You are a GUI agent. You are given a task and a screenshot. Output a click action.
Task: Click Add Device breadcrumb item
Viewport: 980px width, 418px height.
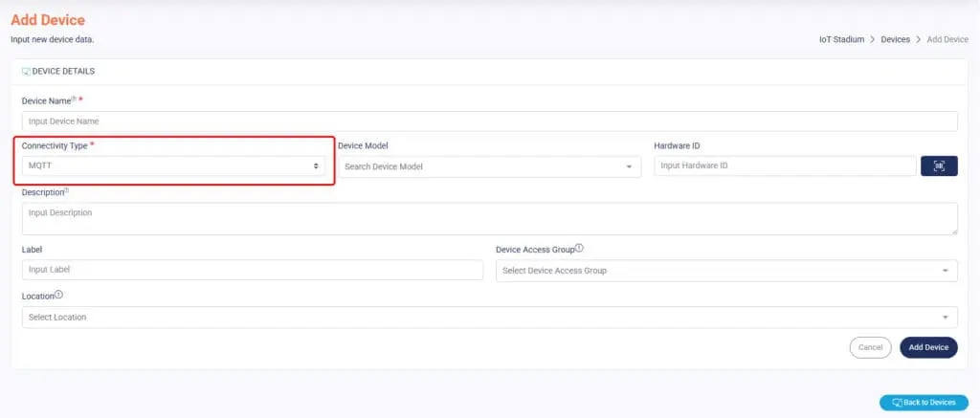[947, 39]
